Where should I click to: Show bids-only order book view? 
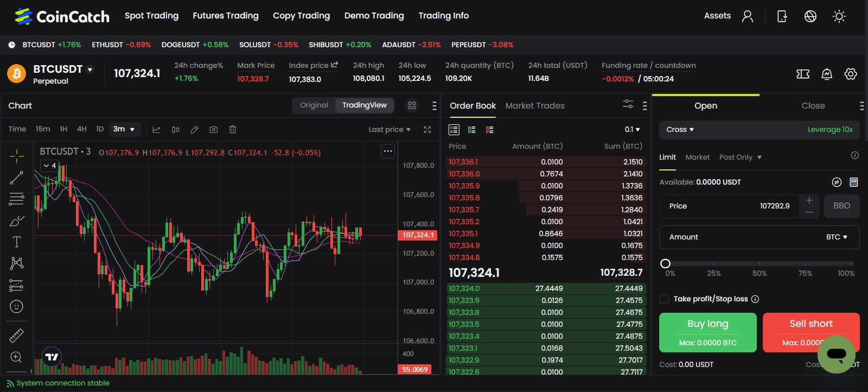pos(471,129)
